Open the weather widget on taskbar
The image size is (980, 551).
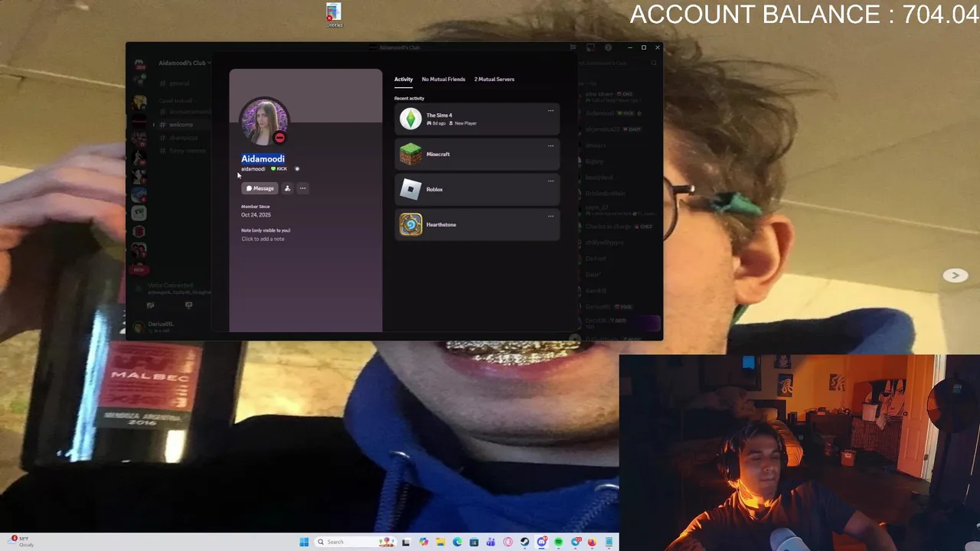(21, 541)
